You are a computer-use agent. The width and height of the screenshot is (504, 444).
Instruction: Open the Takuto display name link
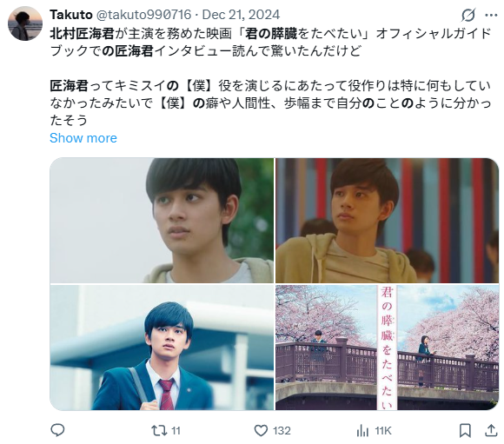coord(71,15)
